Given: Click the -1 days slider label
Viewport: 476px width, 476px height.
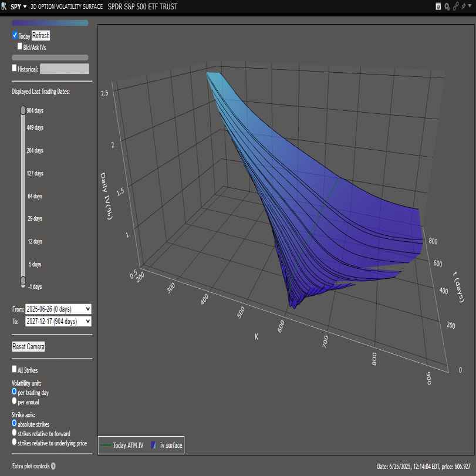Looking at the screenshot, I should point(35,286).
